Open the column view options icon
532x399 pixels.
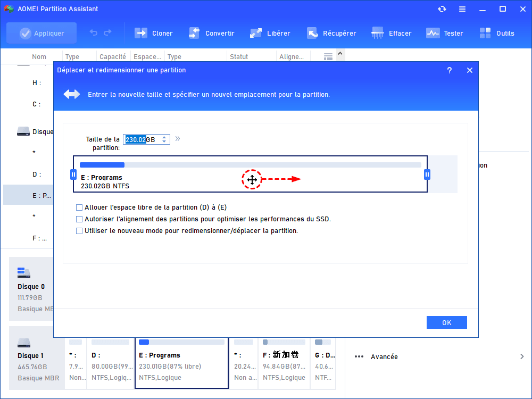pos(328,57)
